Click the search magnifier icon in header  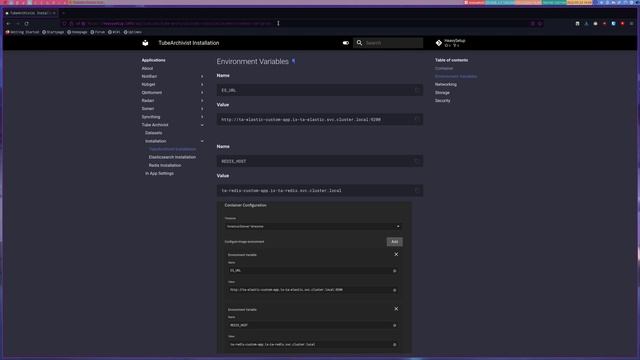coord(359,42)
